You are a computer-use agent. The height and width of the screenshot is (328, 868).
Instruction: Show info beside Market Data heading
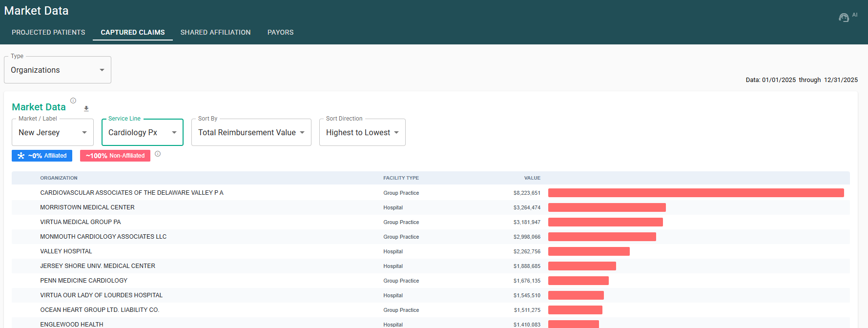tap(73, 101)
